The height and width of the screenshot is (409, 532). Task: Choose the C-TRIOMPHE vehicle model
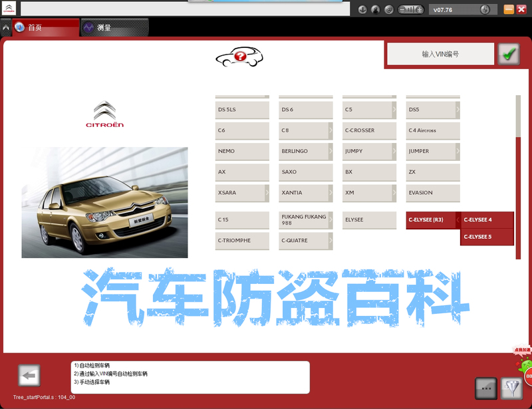coord(242,241)
